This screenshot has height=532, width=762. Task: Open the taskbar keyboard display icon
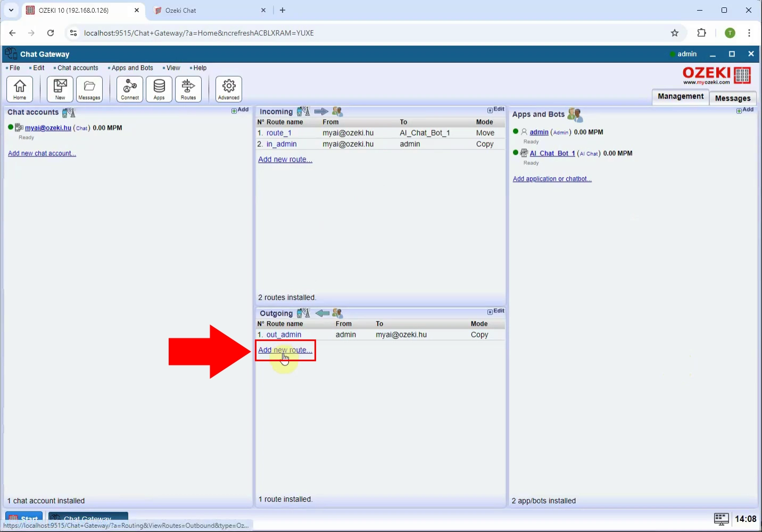pos(721,519)
